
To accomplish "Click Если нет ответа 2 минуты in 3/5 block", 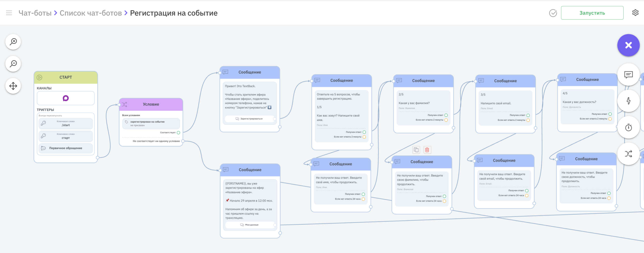I will tap(528, 120).
